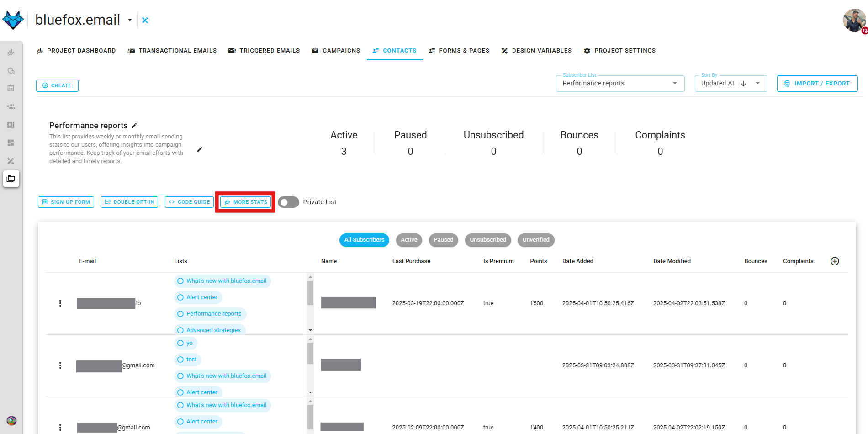868x434 pixels.
Task: Edit the Performance reports list name pencil
Action: (134, 126)
